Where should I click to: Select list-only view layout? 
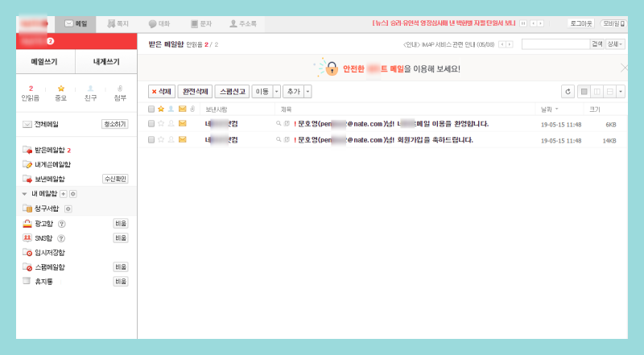pyautogui.click(x=584, y=91)
